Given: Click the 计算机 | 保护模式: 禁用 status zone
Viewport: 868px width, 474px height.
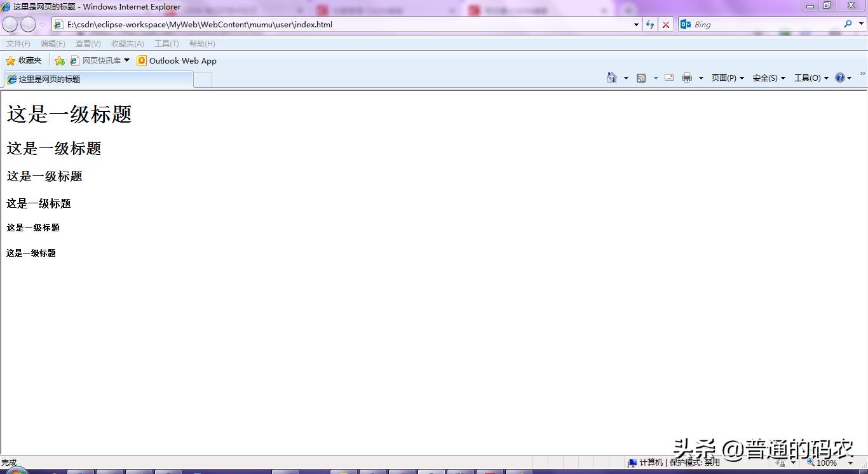Looking at the screenshot, I should tap(674, 463).
